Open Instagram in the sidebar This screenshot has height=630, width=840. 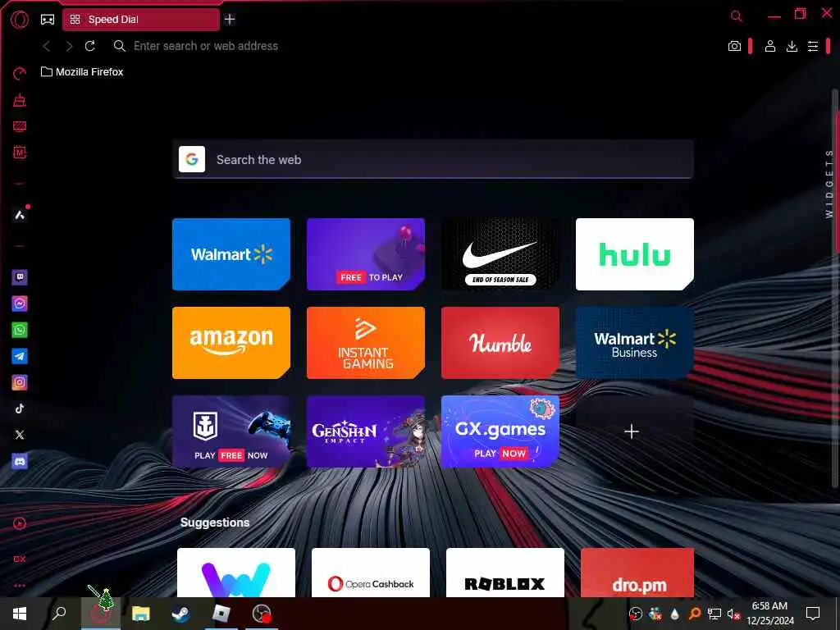20,382
